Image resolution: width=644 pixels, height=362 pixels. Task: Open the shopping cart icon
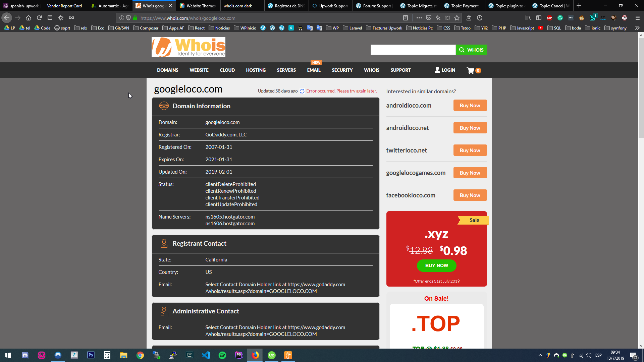(474, 70)
